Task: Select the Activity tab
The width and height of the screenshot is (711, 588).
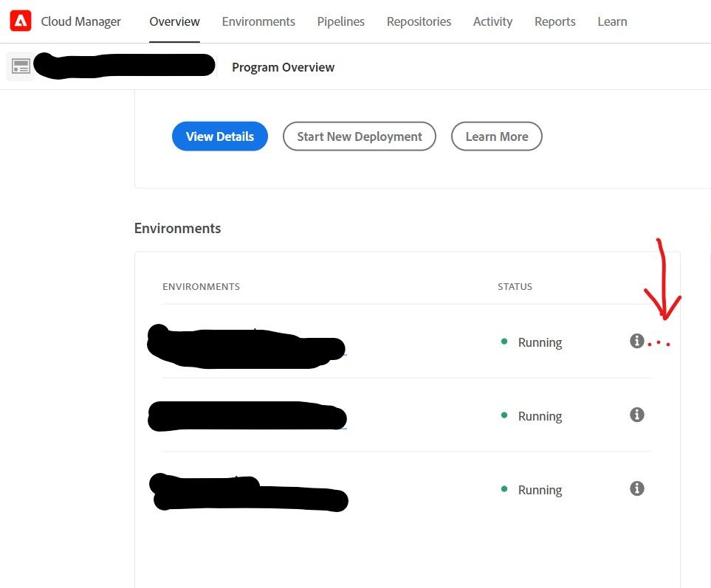Action: [x=492, y=21]
